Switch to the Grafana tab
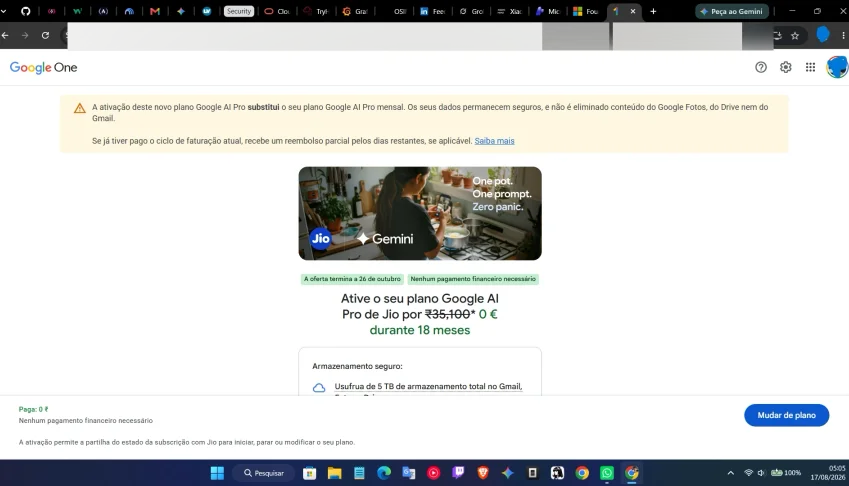 coord(355,11)
